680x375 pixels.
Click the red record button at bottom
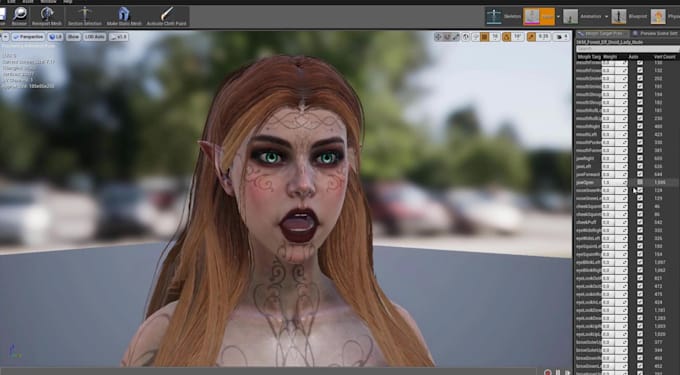click(x=548, y=372)
